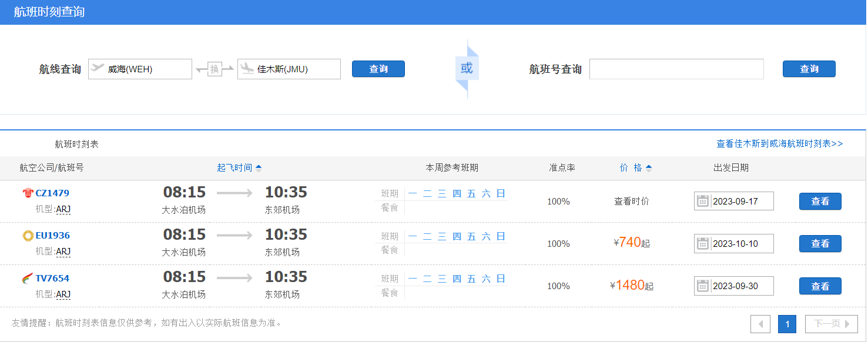The height and width of the screenshot is (342, 868).
Task: Click 东郊机场 under flight CZ1479
Action: 282,210
